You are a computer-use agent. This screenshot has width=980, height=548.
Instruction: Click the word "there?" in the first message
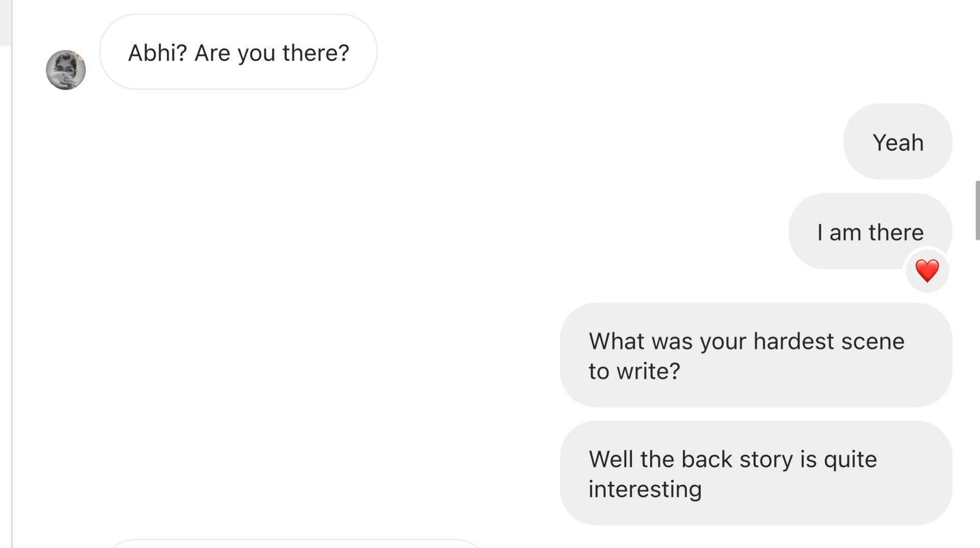[x=316, y=53]
